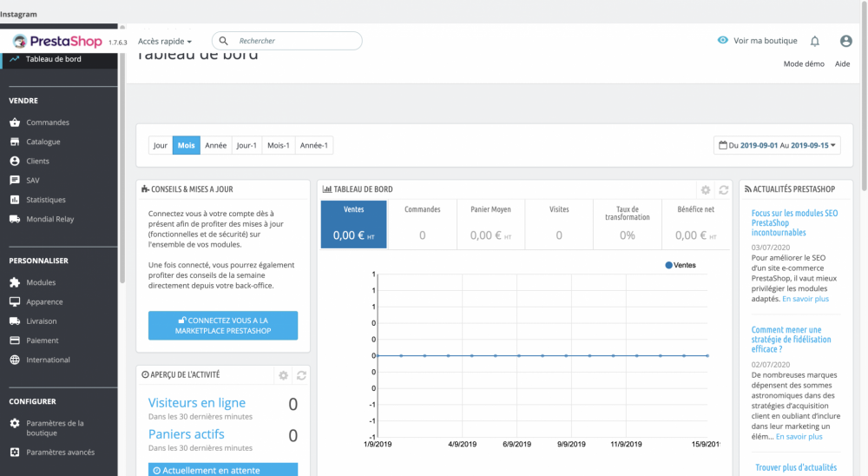Toggle the Ventes legend color dot
Image resolution: width=868 pixels, height=476 pixels.
(x=668, y=265)
